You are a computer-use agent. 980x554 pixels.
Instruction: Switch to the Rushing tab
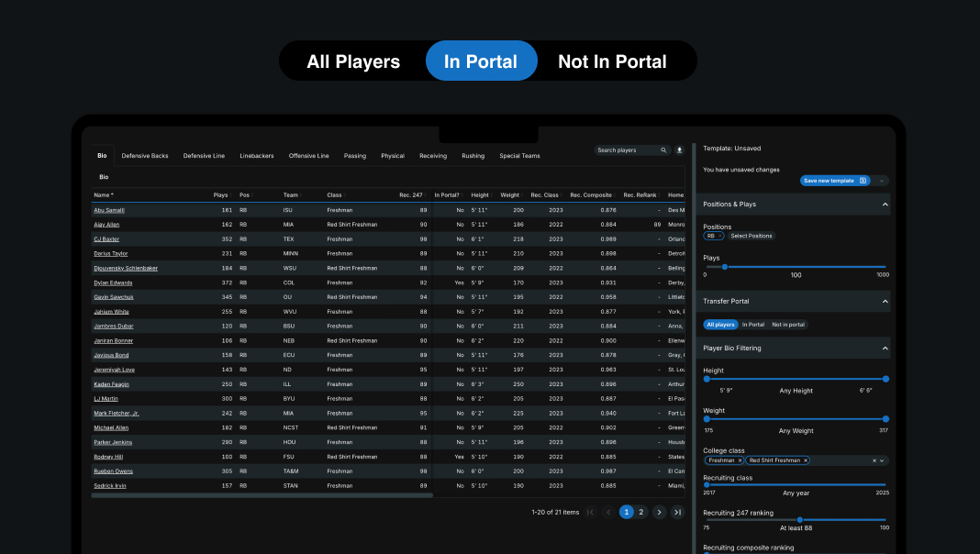click(473, 156)
